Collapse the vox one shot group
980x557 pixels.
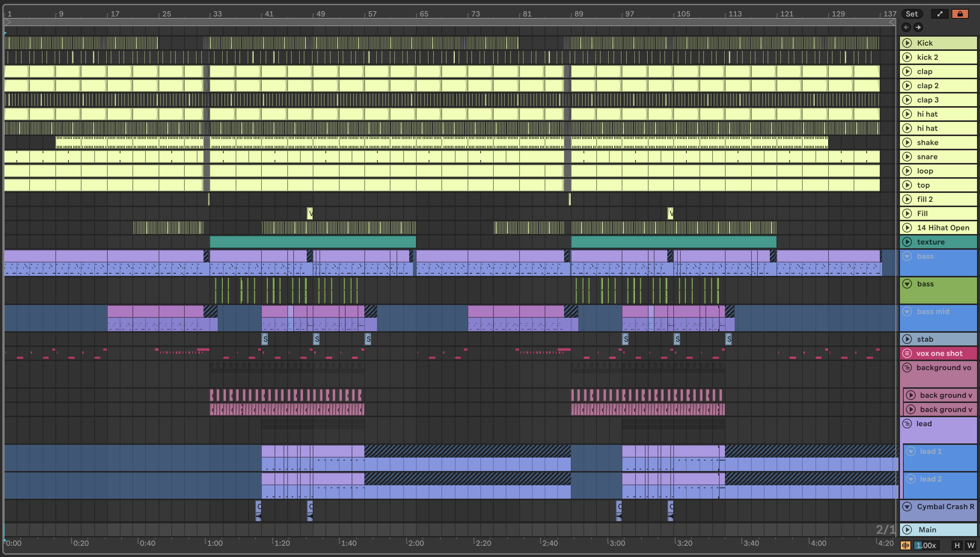(x=907, y=353)
